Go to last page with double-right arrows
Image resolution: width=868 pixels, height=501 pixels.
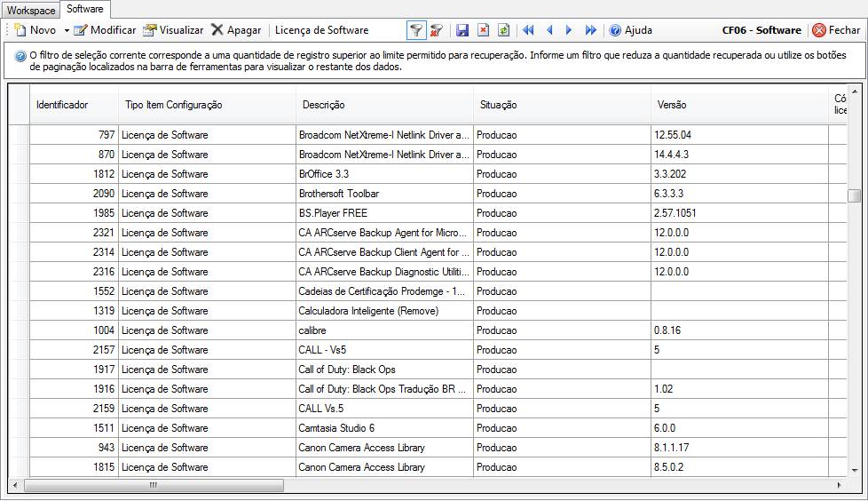(x=591, y=30)
